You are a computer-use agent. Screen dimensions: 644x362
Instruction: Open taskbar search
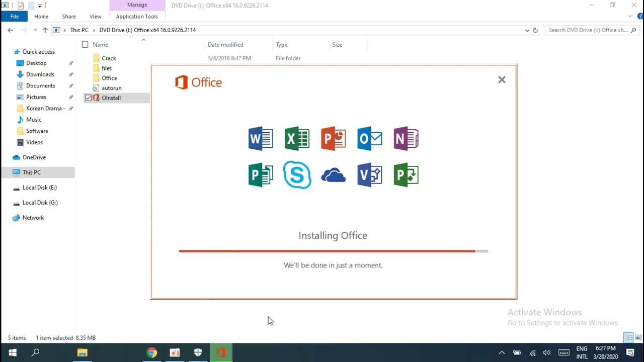tap(35, 353)
